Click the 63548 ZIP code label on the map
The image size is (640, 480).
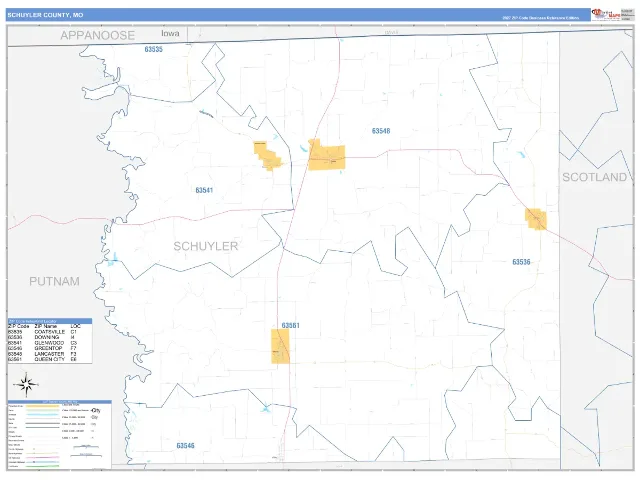pyautogui.click(x=381, y=131)
